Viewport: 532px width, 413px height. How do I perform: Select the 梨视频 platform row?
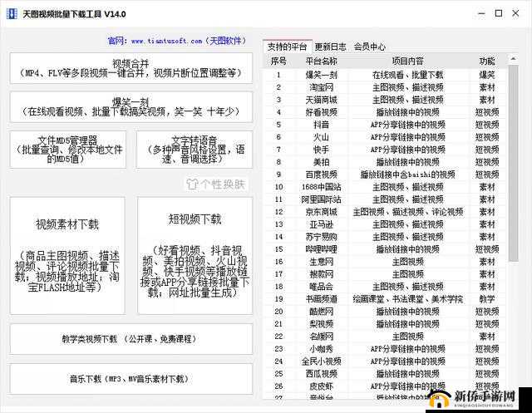[x=385, y=324]
